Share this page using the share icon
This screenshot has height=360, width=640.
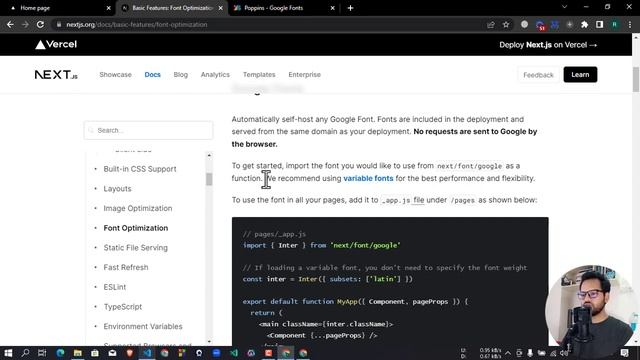pyautogui.click(x=491, y=24)
